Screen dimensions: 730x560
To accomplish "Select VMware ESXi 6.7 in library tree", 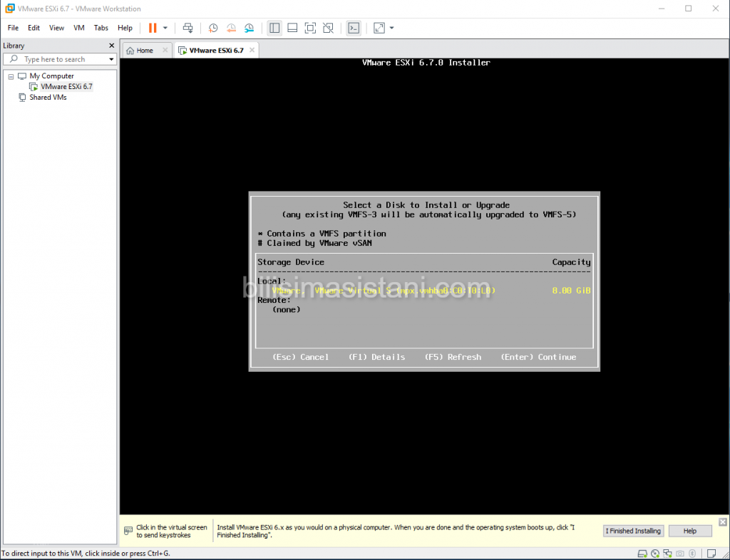I will [x=66, y=86].
